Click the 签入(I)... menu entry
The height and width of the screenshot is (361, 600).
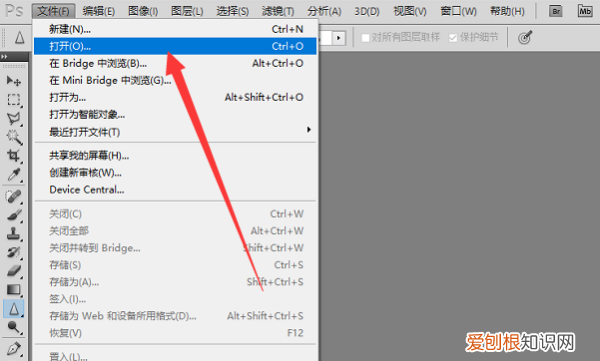(x=175, y=299)
